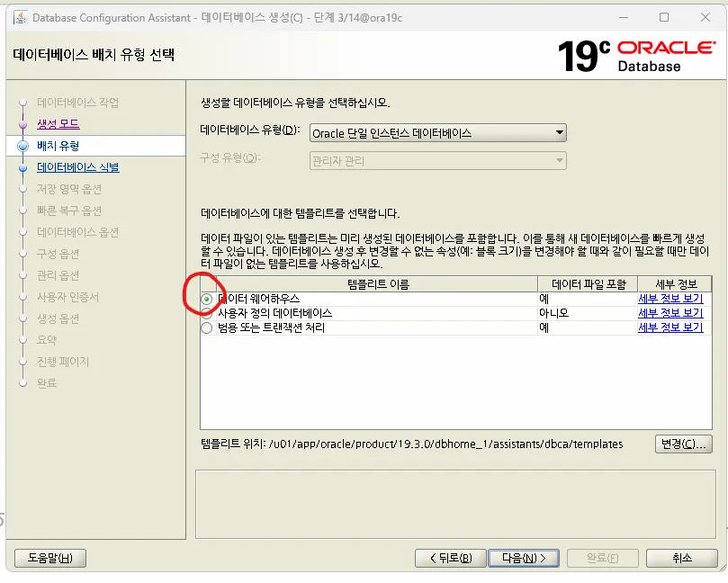Go to 생성 모드 step in sidebar
Viewport: 728px width, 583px height.
(58, 124)
